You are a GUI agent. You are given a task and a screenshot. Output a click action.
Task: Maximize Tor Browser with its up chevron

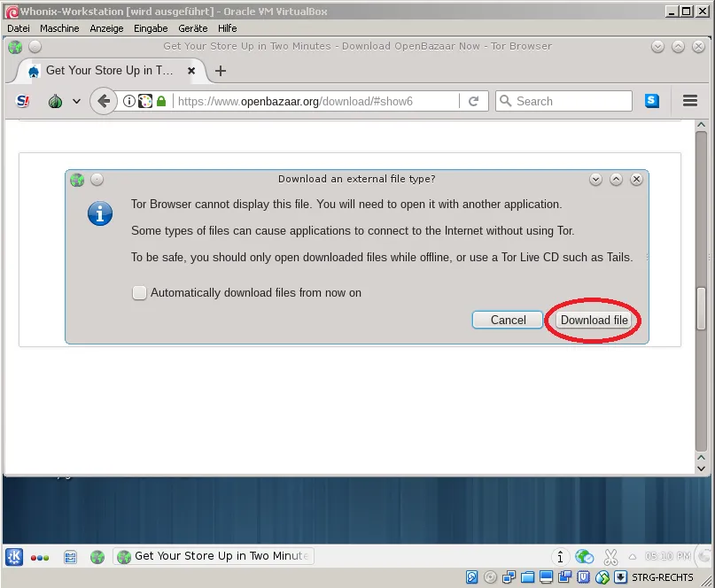[x=678, y=47]
